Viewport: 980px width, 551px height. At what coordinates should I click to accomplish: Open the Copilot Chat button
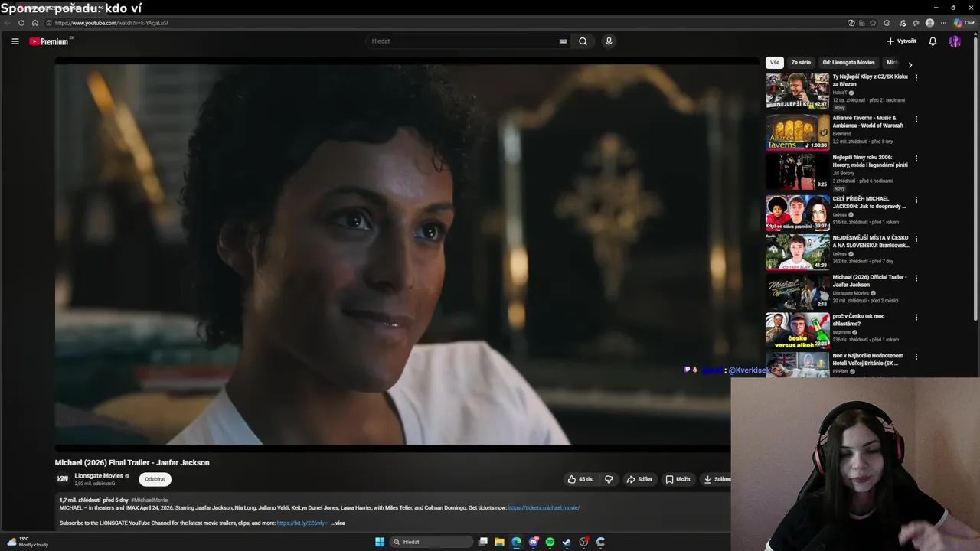(x=964, y=23)
